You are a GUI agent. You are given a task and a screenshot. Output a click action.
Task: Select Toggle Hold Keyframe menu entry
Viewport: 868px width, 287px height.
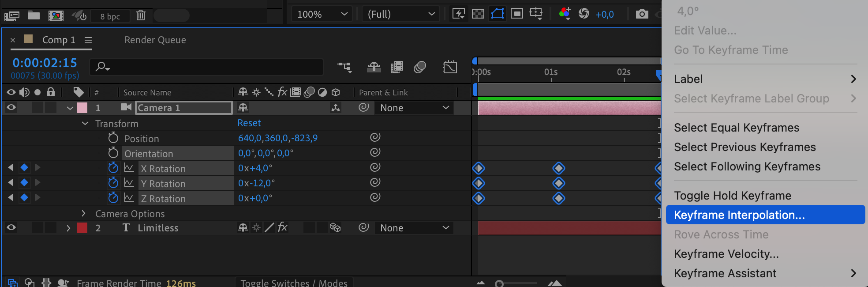[732, 196]
